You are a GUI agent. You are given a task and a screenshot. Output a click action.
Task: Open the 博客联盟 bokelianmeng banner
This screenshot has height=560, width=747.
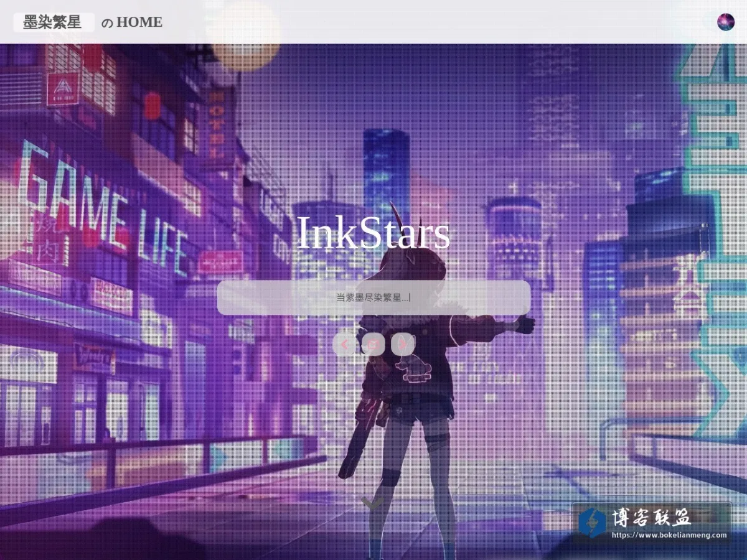pyautogui.click(x=652, y=523)
